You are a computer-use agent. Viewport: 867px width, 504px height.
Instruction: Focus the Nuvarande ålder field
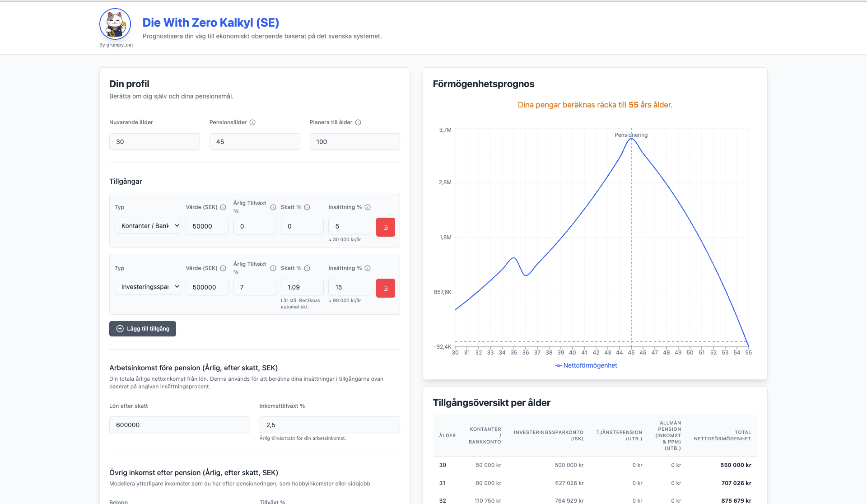click(x=154, y=142)
